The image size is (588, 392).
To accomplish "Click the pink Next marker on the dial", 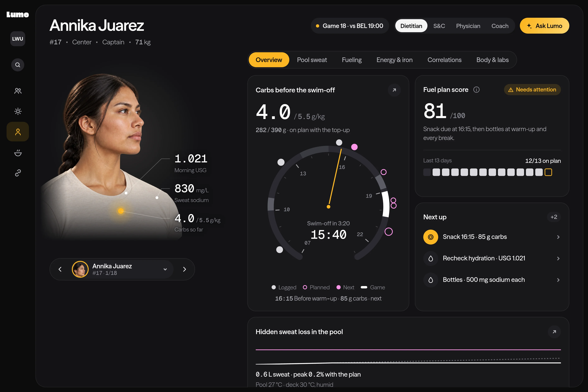I will point(354,147).
